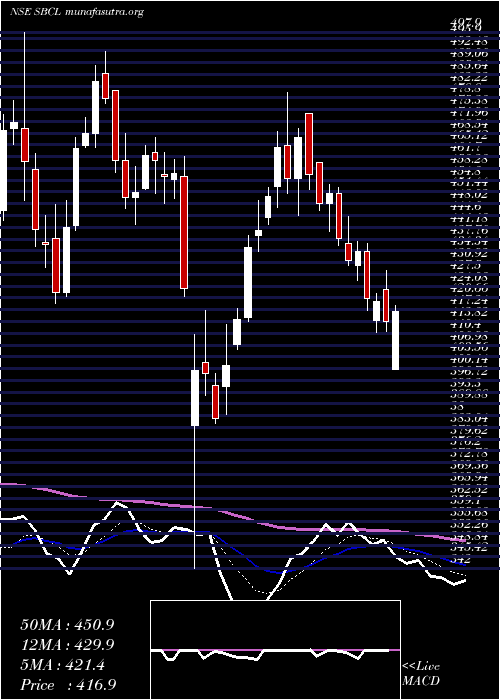Click inside the MACD indicator panel
This screenshot has width=500, height=700.
(275, 650)
